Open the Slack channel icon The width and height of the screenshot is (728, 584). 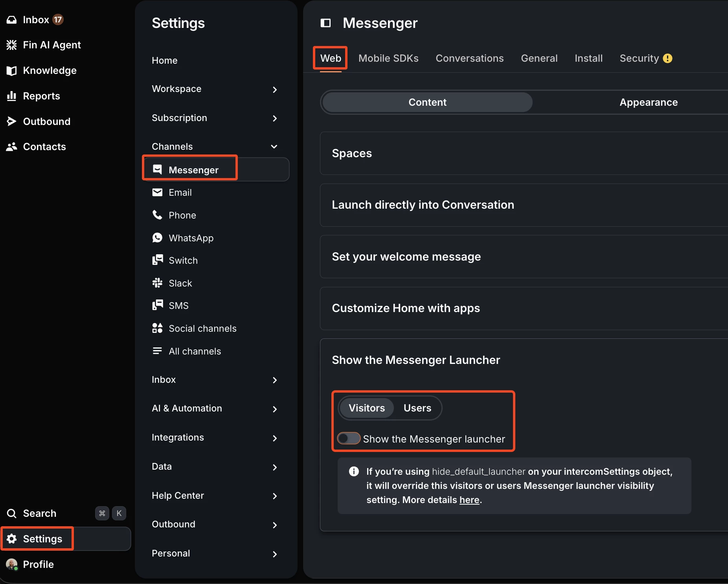157,283
